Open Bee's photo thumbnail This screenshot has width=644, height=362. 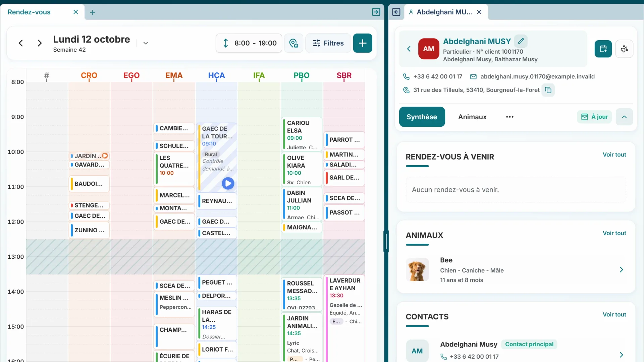click(x=417, y=270)
